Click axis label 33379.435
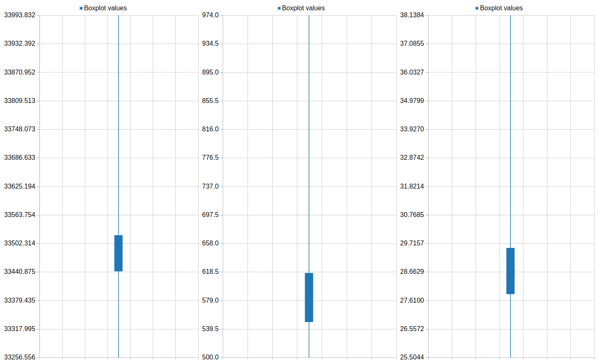 coord(20,301)
